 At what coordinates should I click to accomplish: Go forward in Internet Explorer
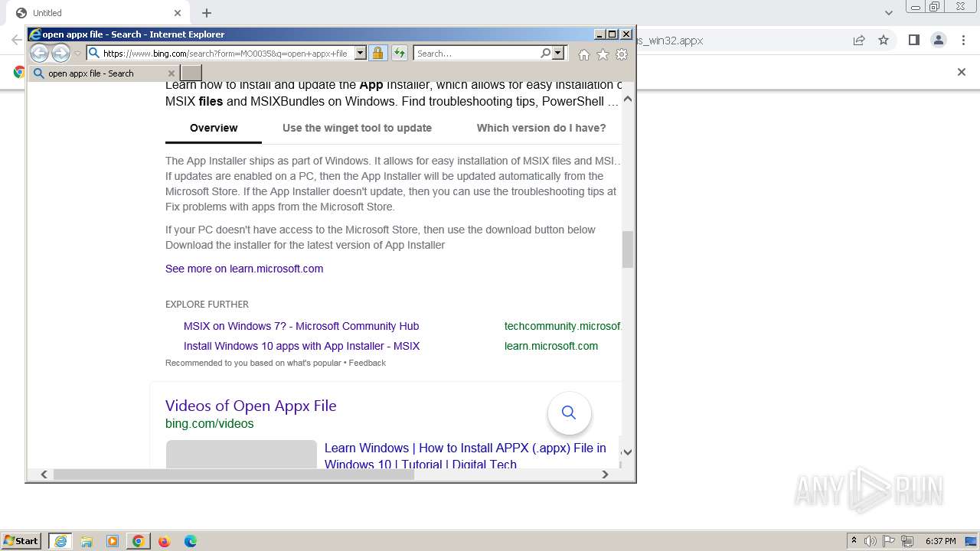coord(60,53)
